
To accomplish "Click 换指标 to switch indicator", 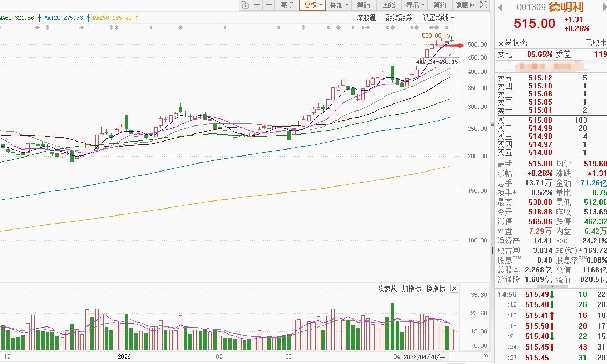I will pyautogui.click(x=435, y=288).
